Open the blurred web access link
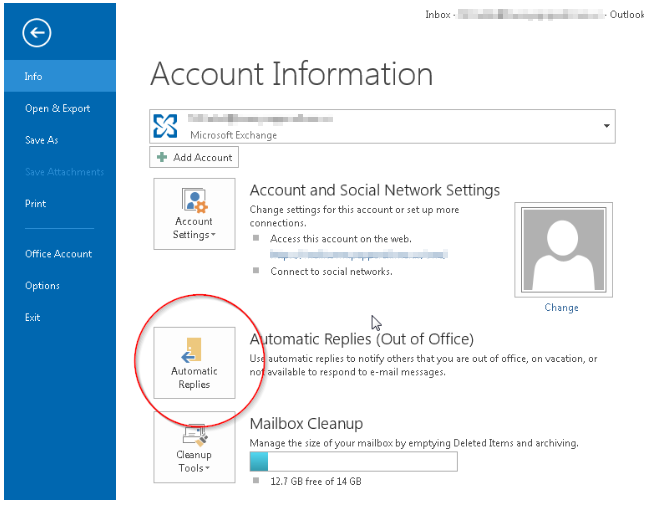 358,255
